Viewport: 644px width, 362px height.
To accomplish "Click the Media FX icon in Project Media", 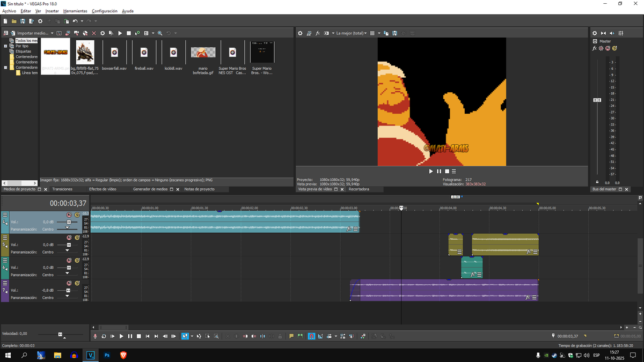I will click(x=111, y=33).
